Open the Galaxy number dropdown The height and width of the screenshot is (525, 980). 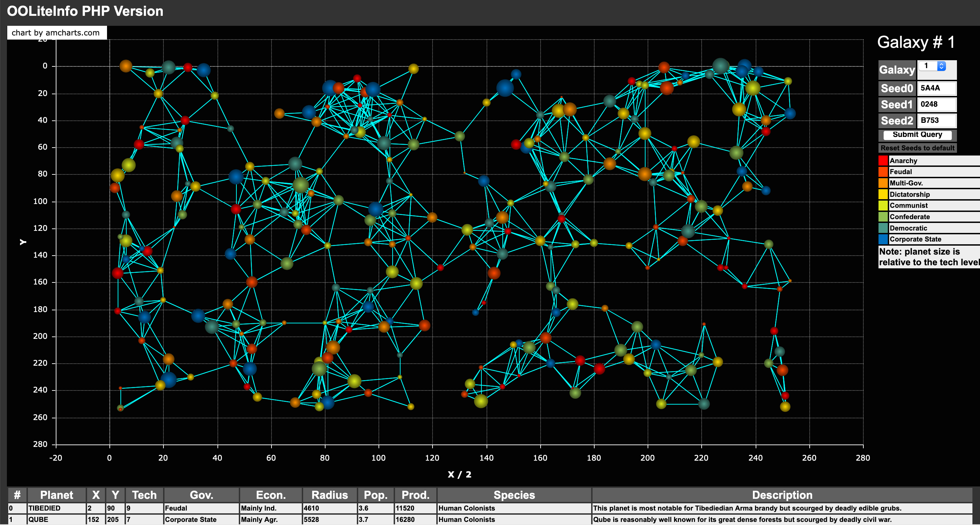(932, 66)
